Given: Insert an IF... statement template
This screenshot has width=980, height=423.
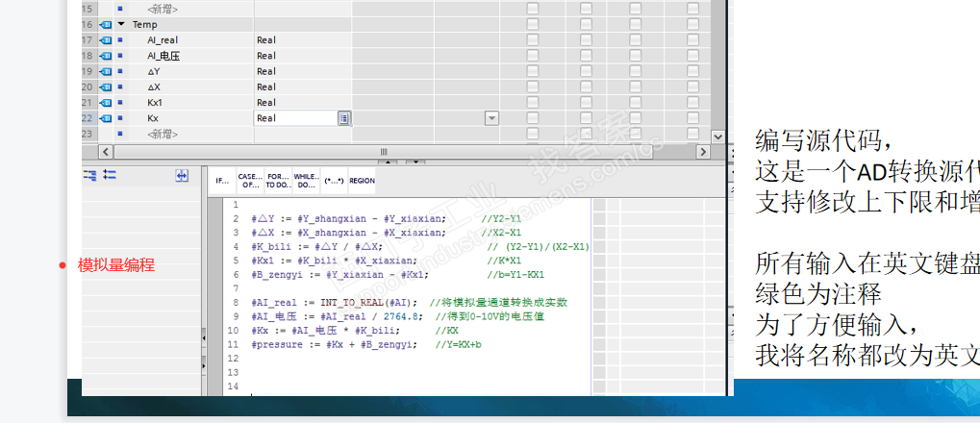Looking at the screenshot, I should (222, 181).
